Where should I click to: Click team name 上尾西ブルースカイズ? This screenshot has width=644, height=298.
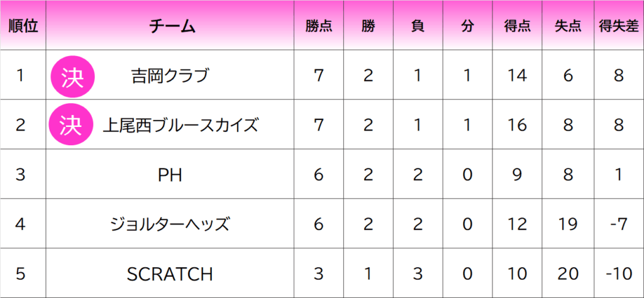coord(180,125)
